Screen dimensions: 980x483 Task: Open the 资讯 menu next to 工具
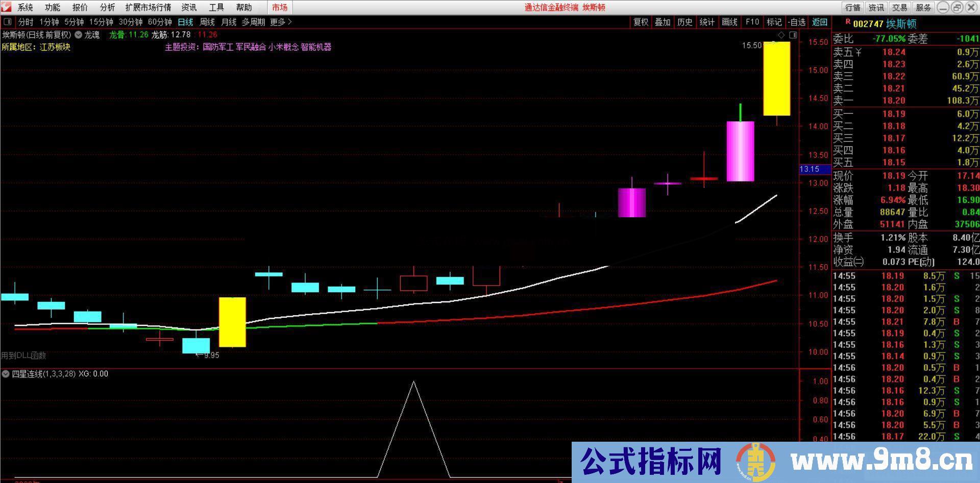point(189,7)
